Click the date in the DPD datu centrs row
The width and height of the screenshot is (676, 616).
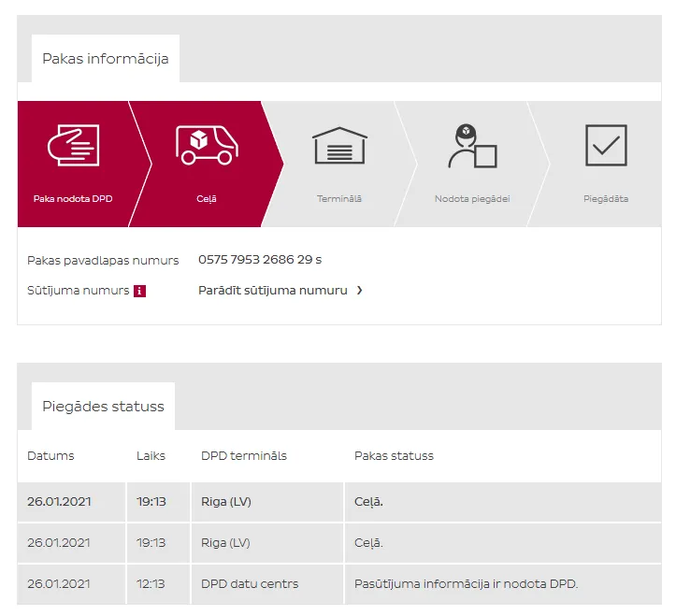coord(59,583)
